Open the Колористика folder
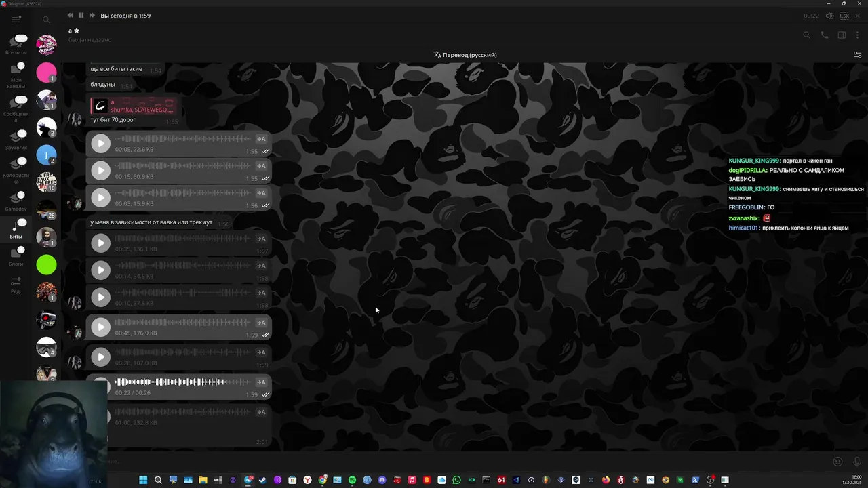 (16, 171)
